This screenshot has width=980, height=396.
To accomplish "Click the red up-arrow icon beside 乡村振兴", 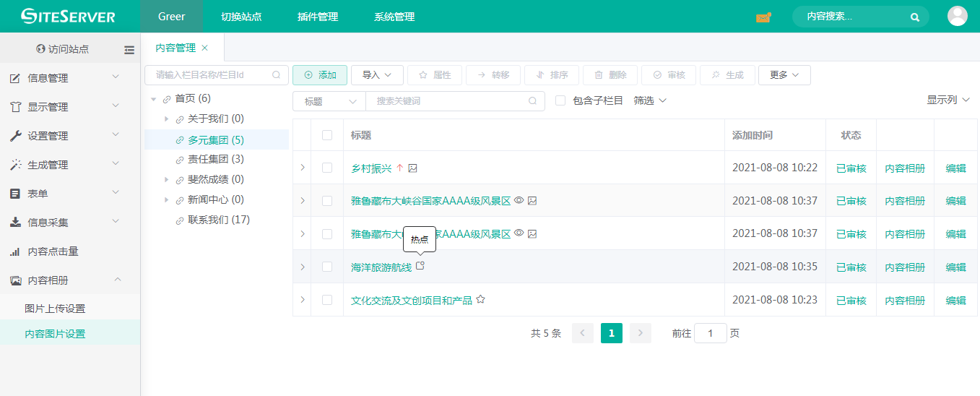I will point(399,168).
